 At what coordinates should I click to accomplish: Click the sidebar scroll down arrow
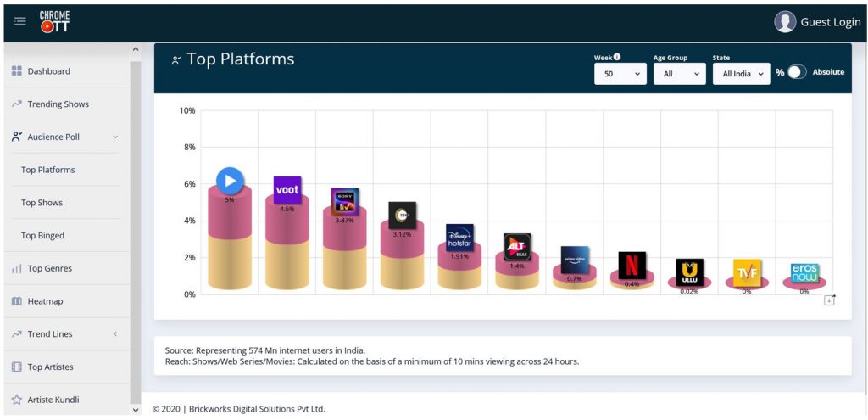(136, 410)
